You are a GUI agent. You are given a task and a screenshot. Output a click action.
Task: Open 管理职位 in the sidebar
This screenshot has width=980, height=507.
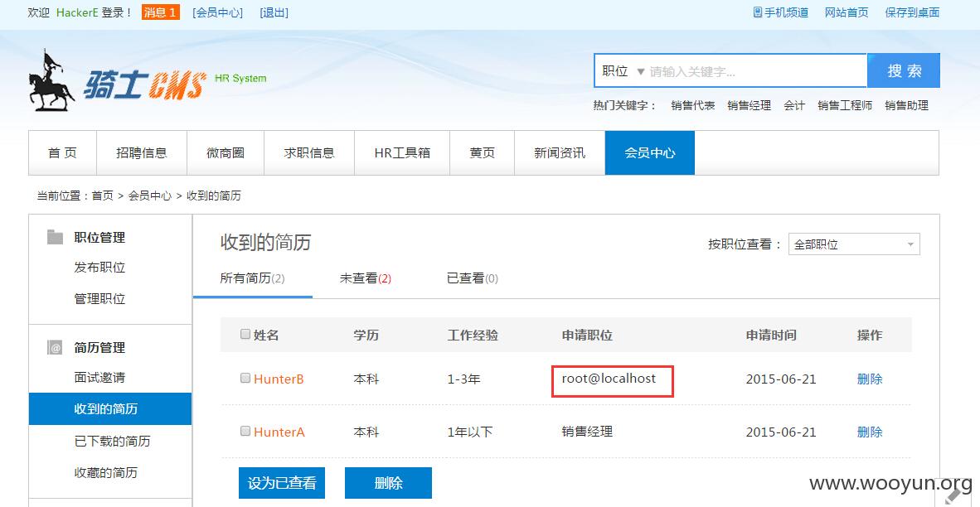tap(100, 298)
